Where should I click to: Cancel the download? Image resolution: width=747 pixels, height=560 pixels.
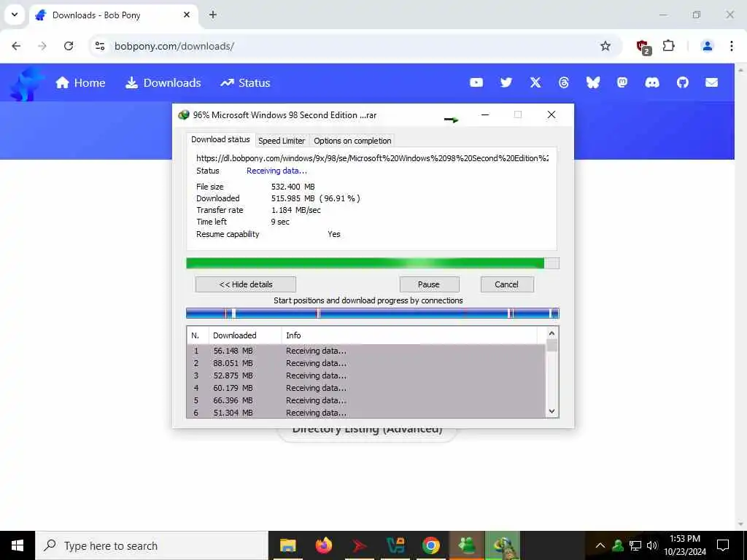coord(507,284)
